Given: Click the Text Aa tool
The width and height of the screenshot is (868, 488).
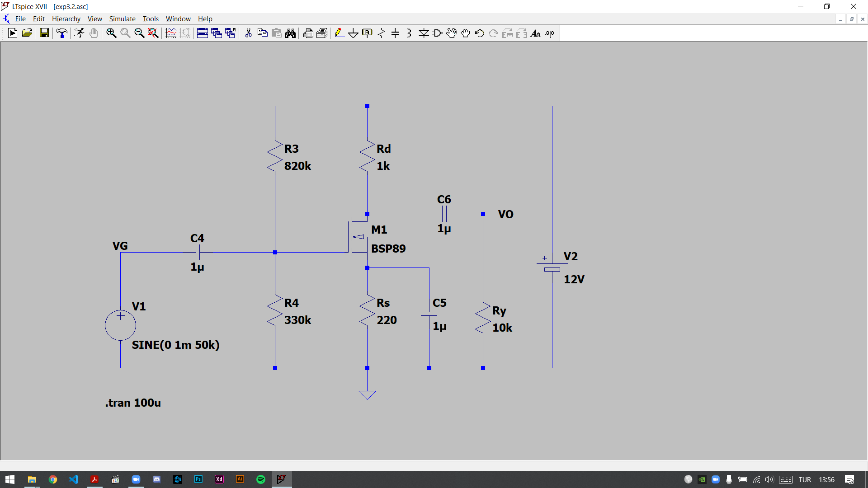Looking at the screenshot, I should click(536, 33).
